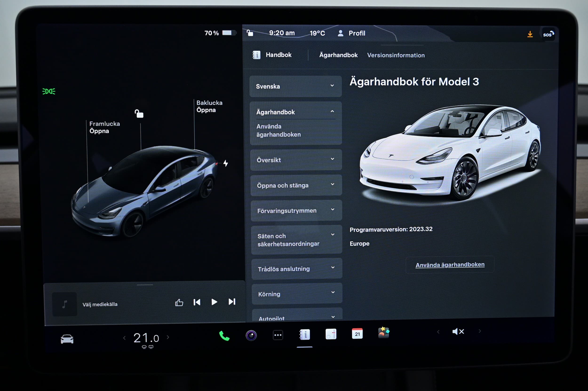
Task: Expand the Översikt section
Action: [296, 160]
